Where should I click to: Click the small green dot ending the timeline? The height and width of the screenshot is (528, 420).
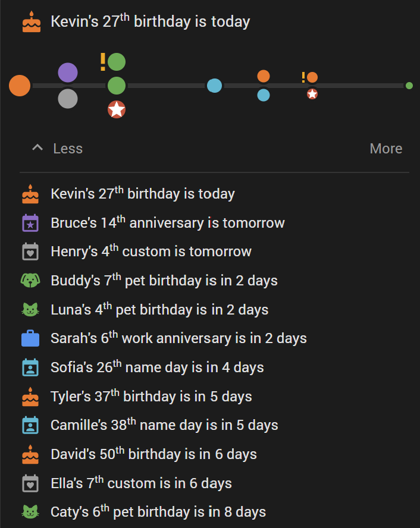pos(409,86)
